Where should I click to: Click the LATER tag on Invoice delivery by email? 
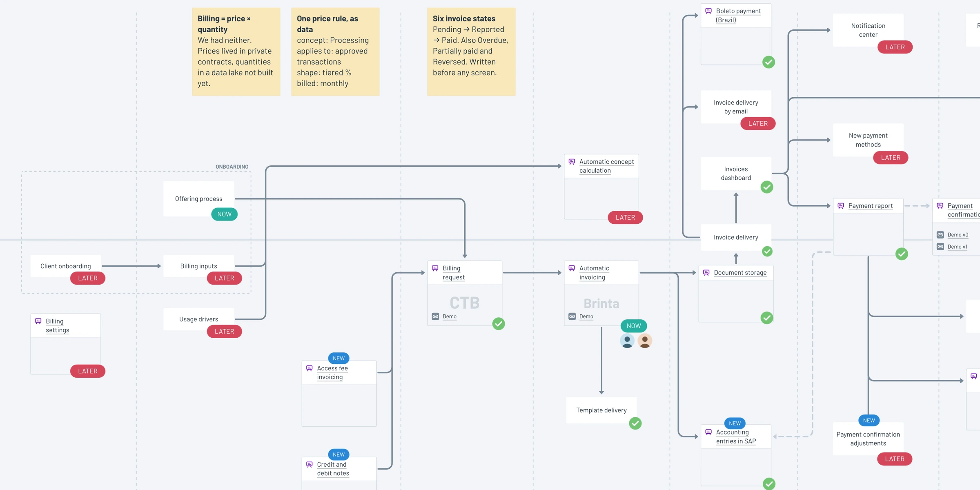[x=758, y=123]
